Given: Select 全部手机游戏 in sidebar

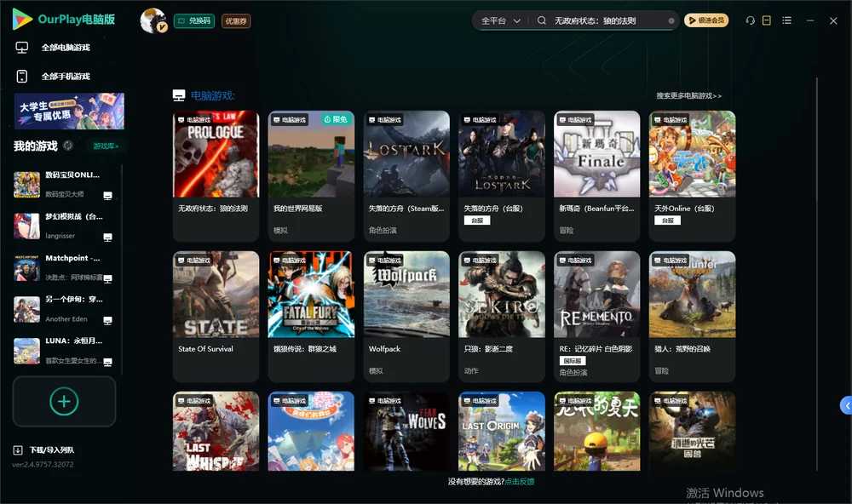Looking at the screenshot, I should pyautogui.click(x=66, y=76).
